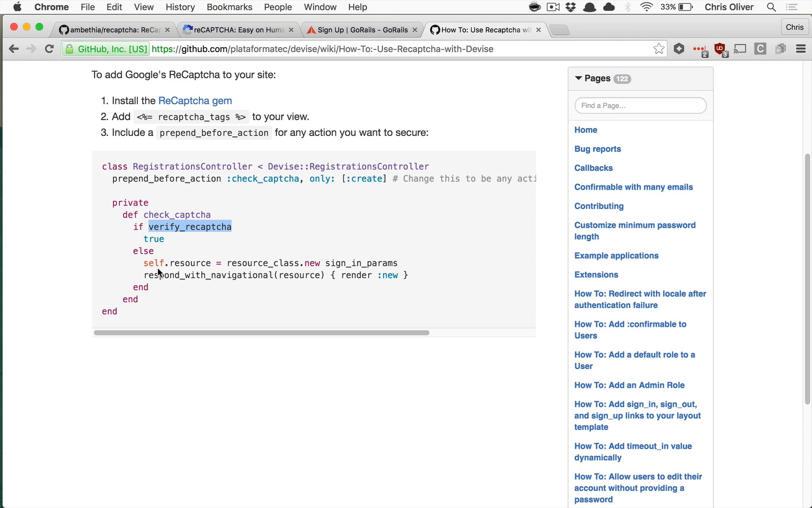812x508 pixels.
Task: Go back using the browser back arrow
Action: coord(14,49)
